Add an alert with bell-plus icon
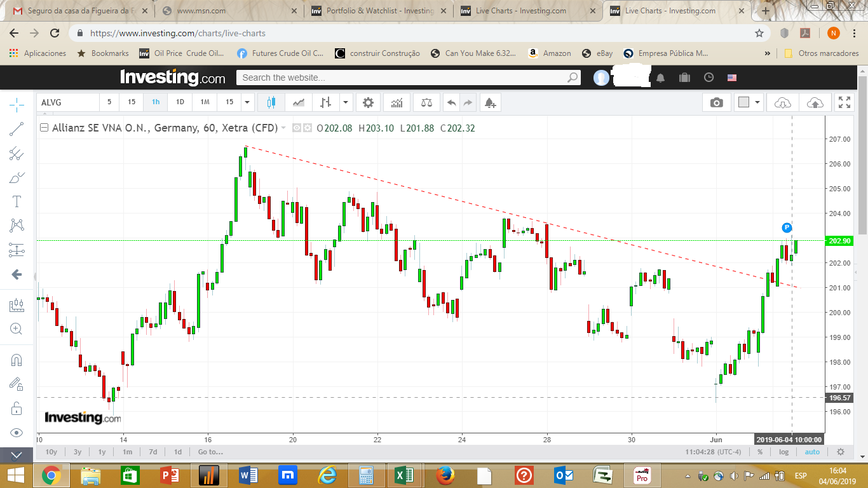Image resolution: width=868 pixels, height=488 pixels. [489, 102]
